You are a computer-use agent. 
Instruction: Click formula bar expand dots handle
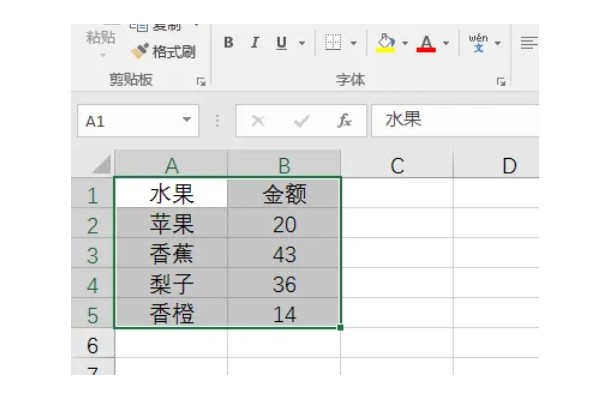pos(217,121)
